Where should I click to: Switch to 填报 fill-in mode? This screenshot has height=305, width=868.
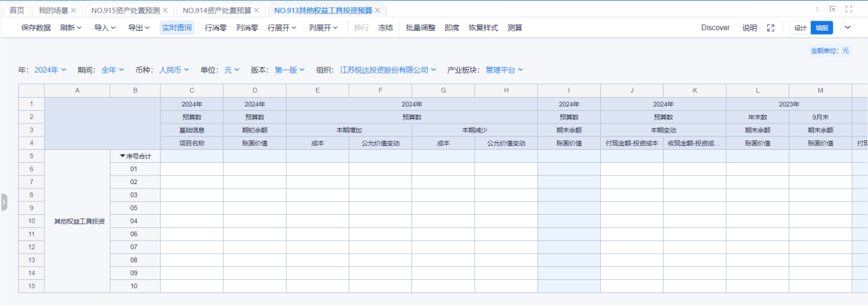pyautogui.click(x=822, y=28)
